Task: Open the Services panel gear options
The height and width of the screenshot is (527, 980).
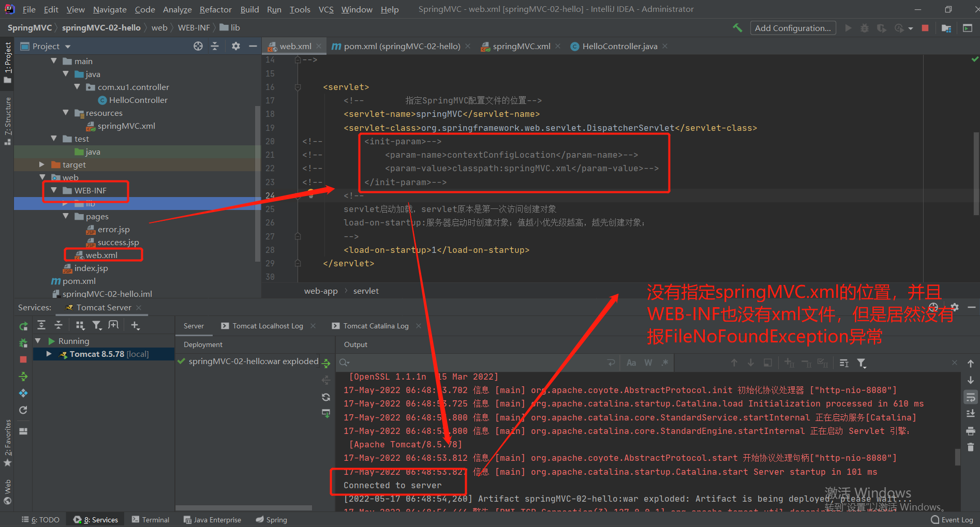Action: (955, 307)
